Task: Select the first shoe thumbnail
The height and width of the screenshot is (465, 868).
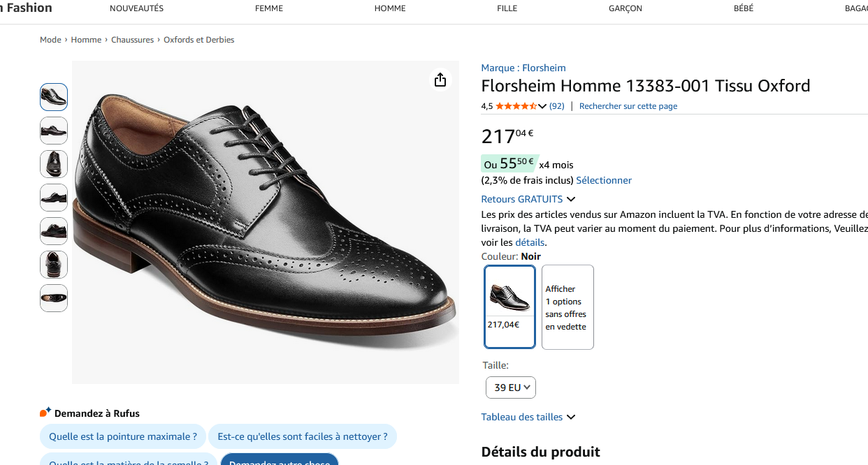Action: click(x=54, y=97)
